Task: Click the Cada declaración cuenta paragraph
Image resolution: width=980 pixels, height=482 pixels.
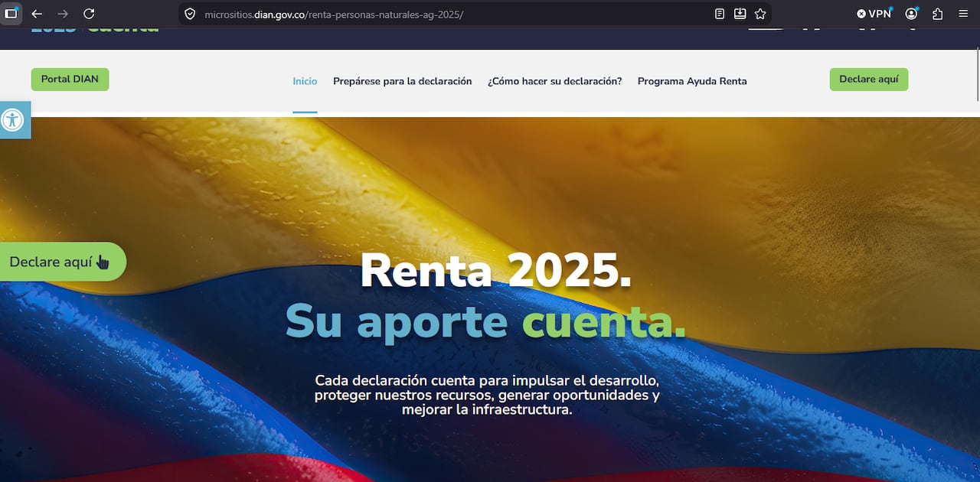Action: tap(487, 395)
